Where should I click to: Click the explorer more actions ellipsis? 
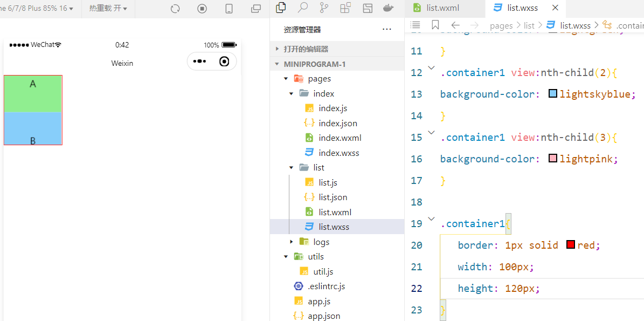click(x=387, y=29)
